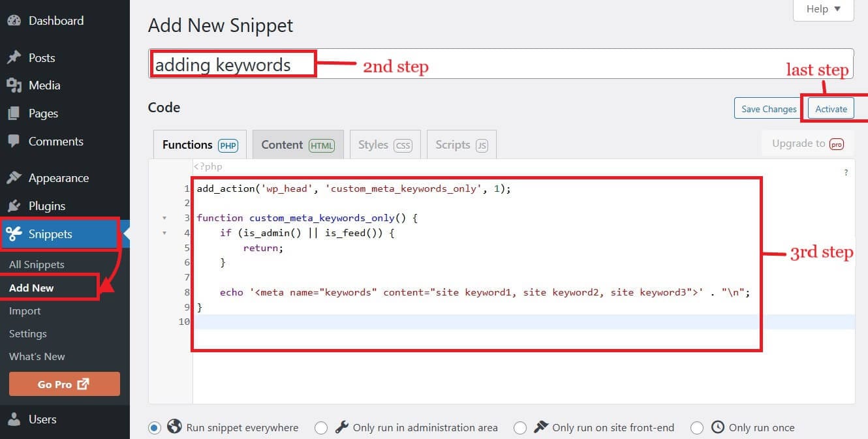The height and width of the screenshot is (439, 868).
Task: Click the Upgrade to pro button
Action: tap(808, 144)
